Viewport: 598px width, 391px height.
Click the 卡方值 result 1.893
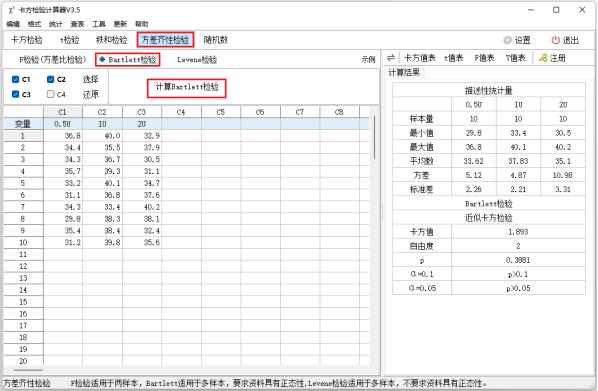[518, 232]
